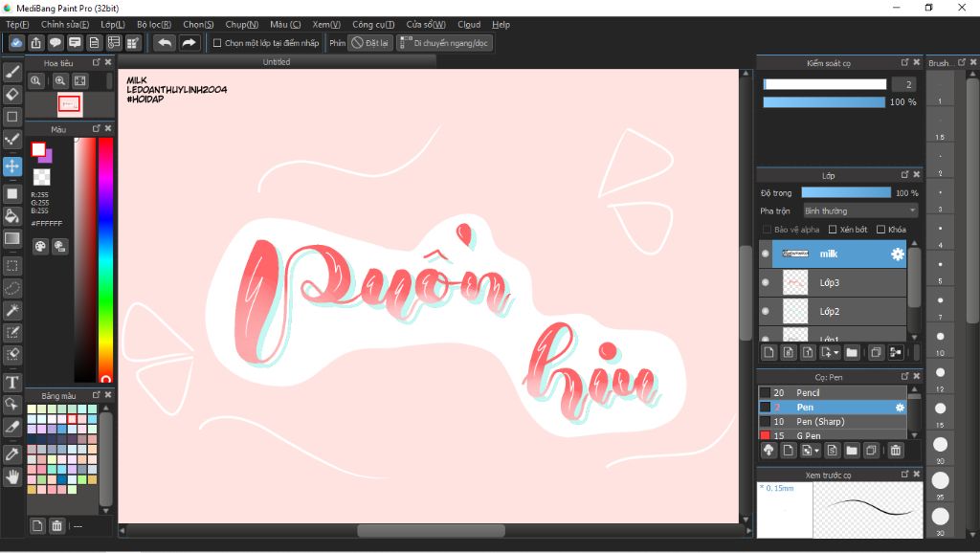The image size is (980, 553).
Task: Close the Navigator (Hoa tiêu) panel
Action: pos(107,62)
